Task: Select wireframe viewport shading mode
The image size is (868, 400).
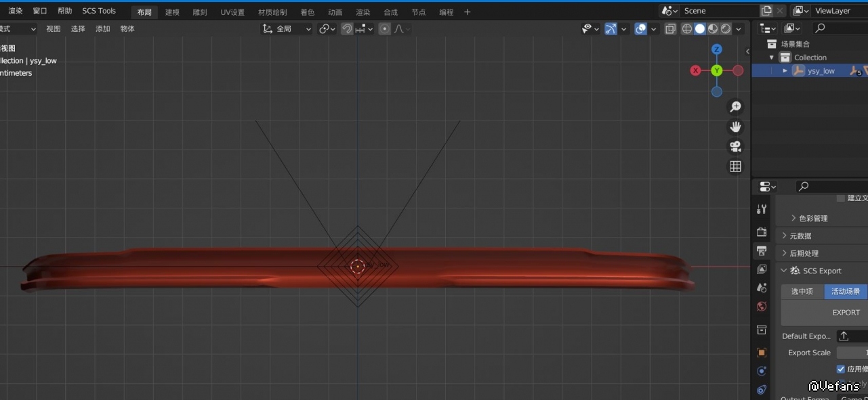Action: pyautogui.click(x=687, y=28)
